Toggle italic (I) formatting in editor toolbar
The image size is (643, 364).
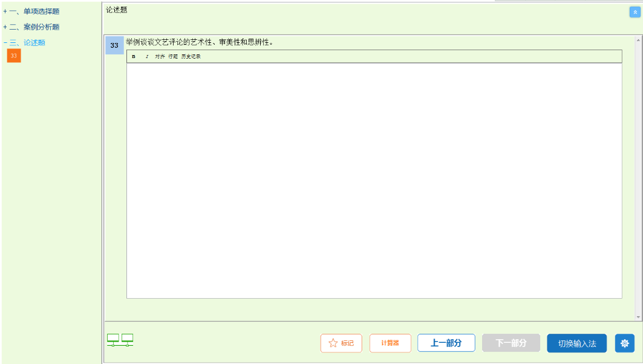(147, 57)
